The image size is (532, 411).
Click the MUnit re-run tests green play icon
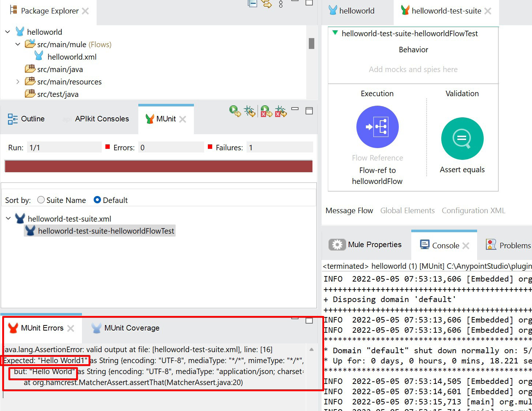[x=235, y=111]
